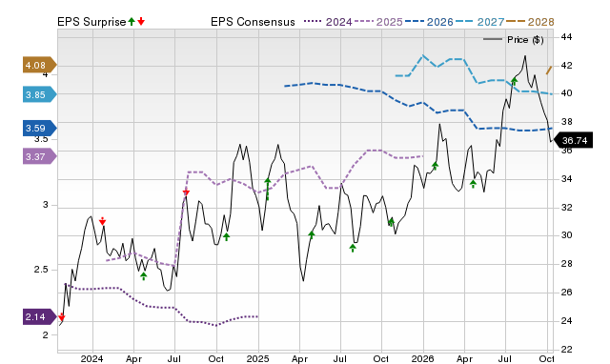Click the Jul label following 2024 on time axis
Viewport: 610px width, 364px height.
coord(174,358)
